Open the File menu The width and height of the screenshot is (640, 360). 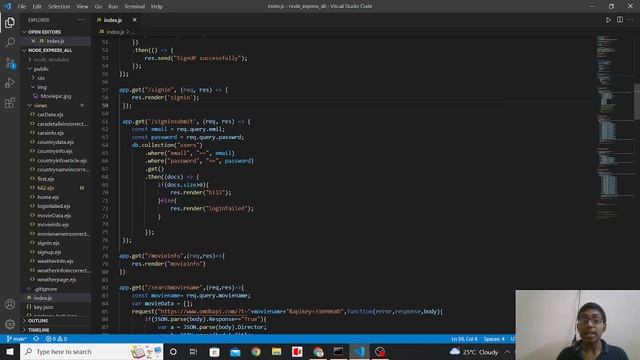pyautogui.click(x=22, y=7)
